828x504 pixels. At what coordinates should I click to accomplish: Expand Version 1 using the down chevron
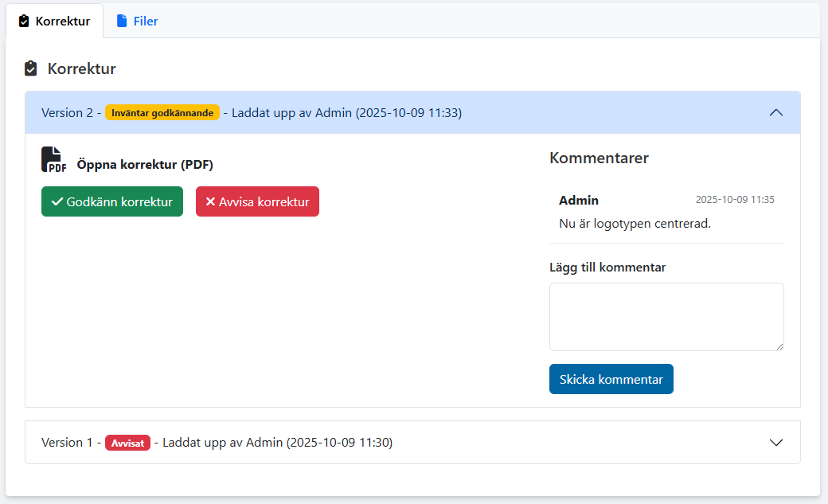[776, 443]
